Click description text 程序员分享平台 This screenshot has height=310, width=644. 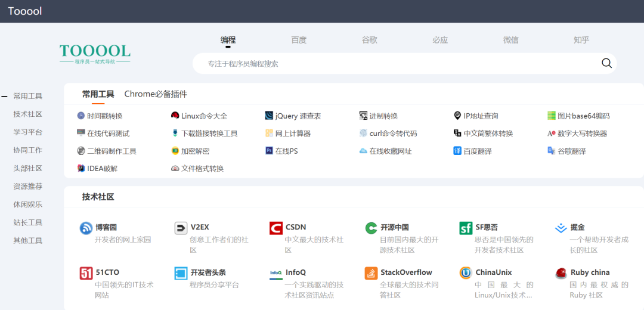[214, 284]
